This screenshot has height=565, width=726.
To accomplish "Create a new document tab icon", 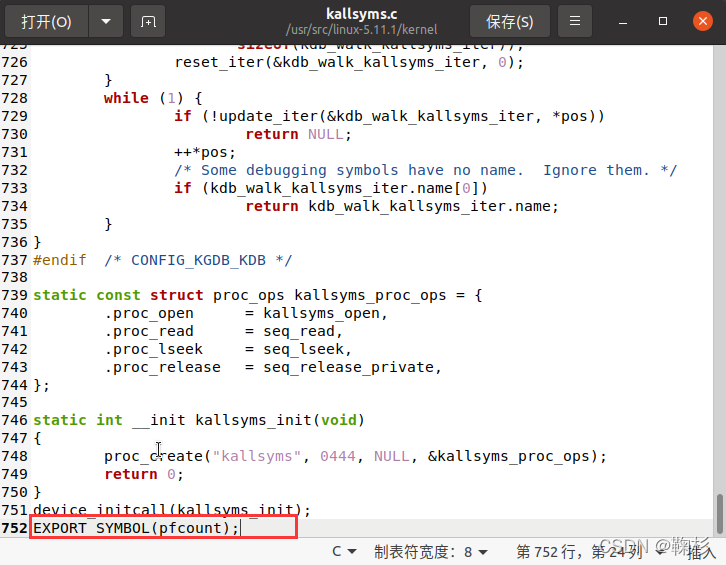I will (x=148, y=21).
